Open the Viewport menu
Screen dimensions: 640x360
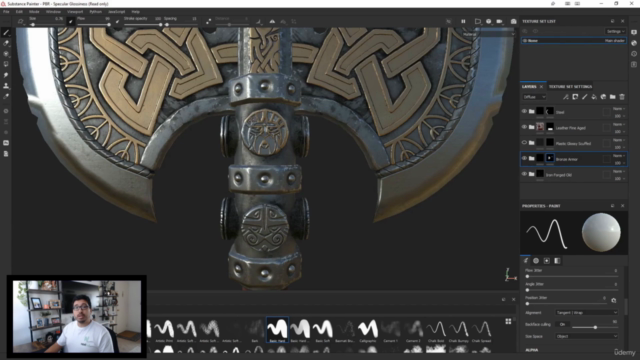(75, 12)
